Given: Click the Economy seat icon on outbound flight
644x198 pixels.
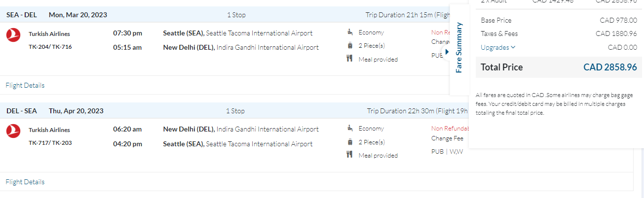Looking at the screenshot, I should [350, 33].
